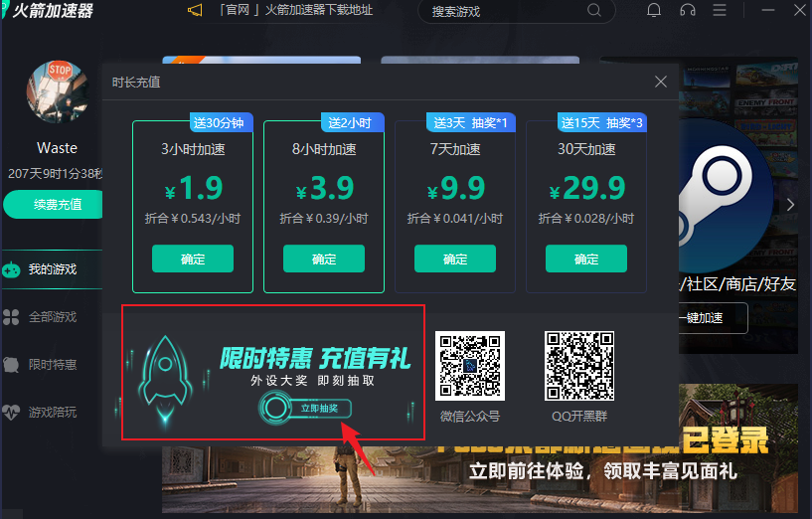Click the 游戏陪玩 heart icon

point(11,412)
